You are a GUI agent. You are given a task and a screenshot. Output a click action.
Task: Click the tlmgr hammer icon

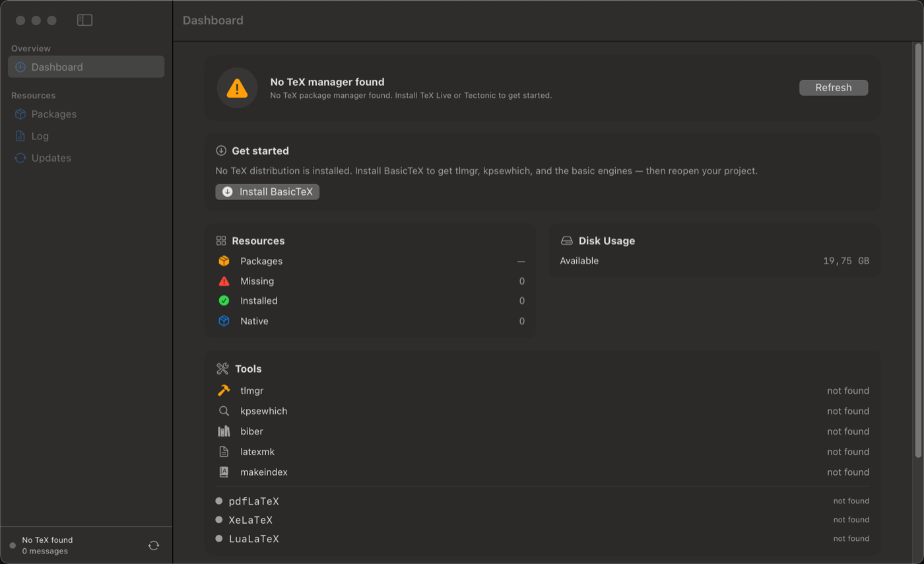pyautogui.click(x=224, y=390)
